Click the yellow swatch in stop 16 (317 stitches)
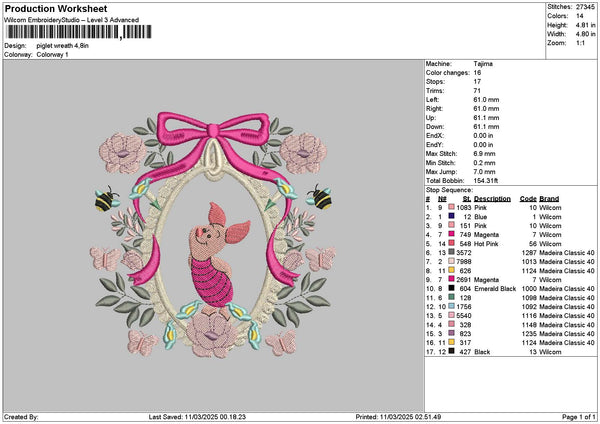 pyautogui.click(x=452, y=342)
